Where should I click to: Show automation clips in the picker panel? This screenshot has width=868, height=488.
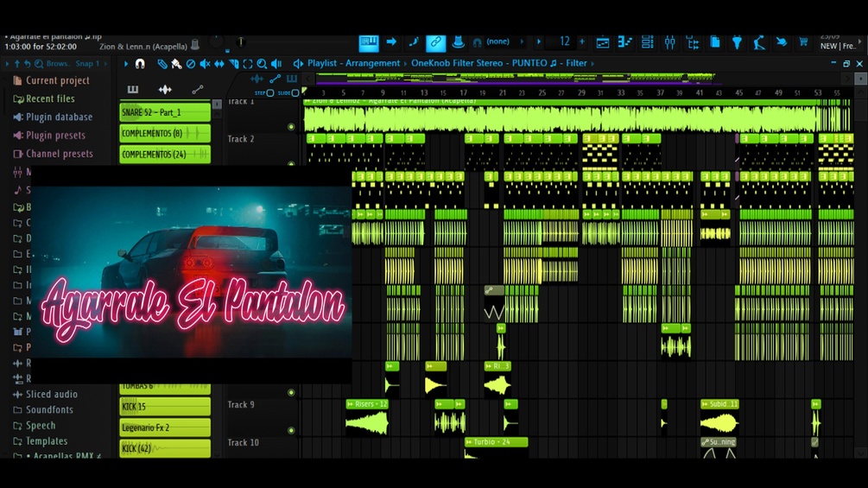[198, 89]
